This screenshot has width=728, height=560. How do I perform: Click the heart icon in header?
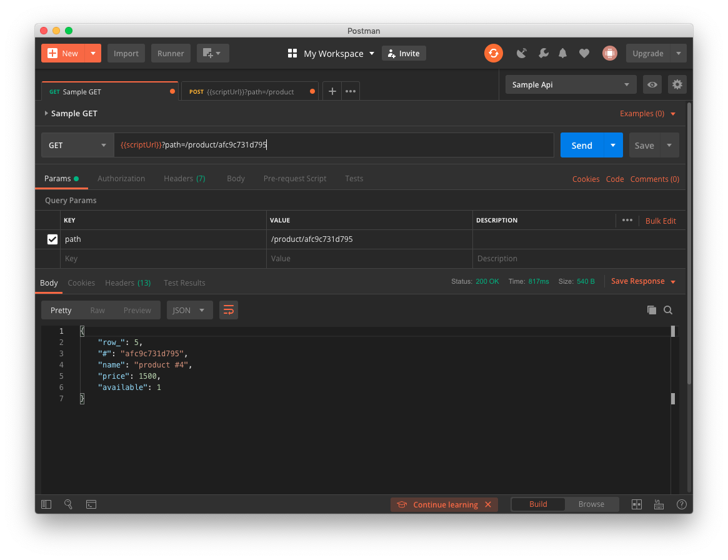point(584,53)
